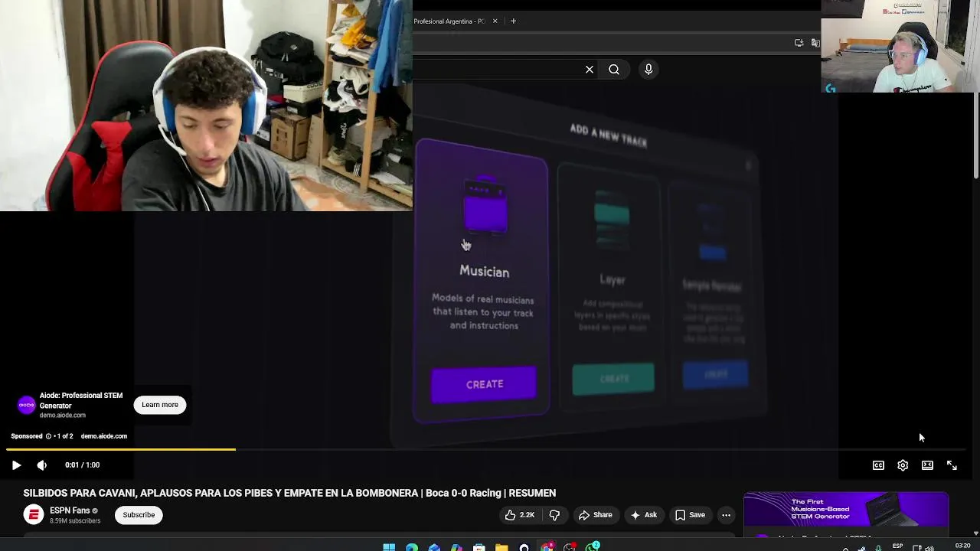
Task: Save the video to a playlist
Action: coord(689,515)
